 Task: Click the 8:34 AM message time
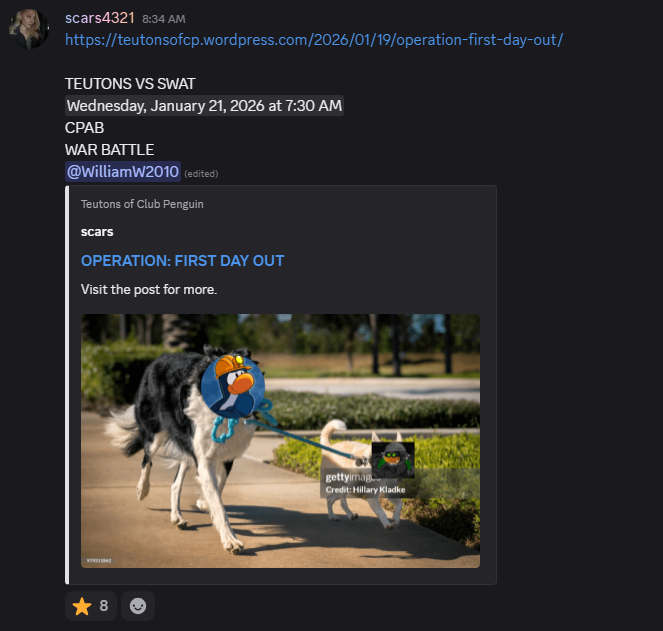[164, 19]
